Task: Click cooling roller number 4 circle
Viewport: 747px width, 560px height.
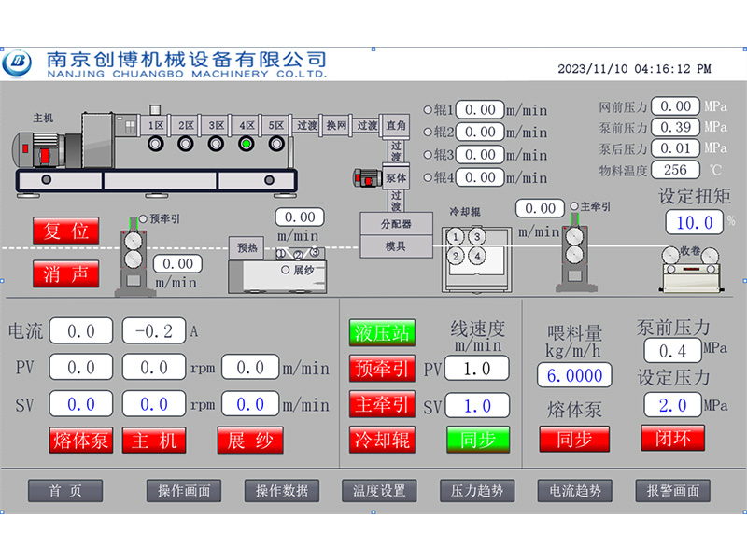Action: point(477,257)
